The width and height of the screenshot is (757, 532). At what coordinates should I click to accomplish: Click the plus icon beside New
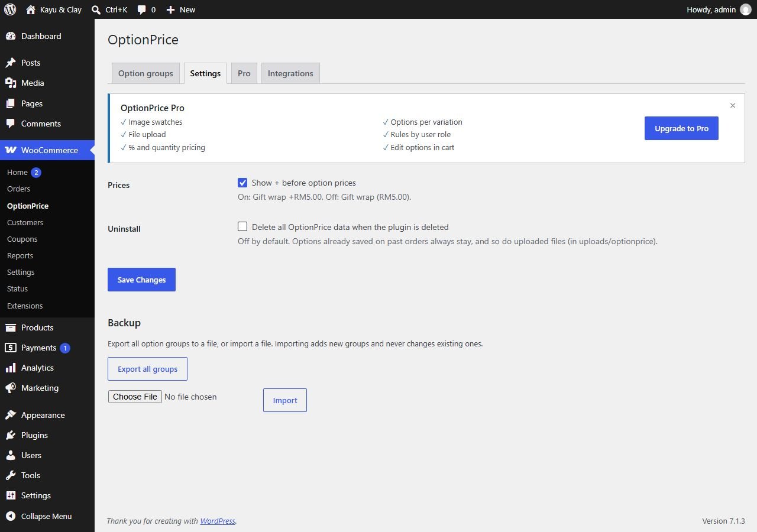170,9
